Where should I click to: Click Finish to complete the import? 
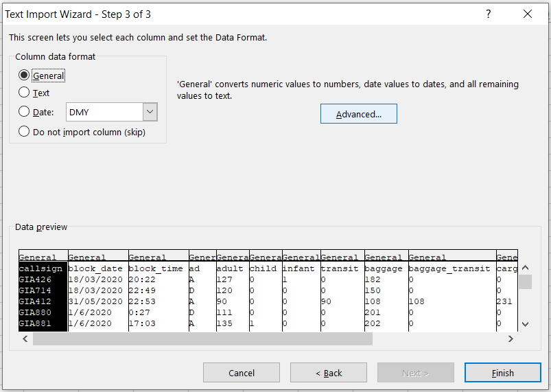[x=502, y=373]
